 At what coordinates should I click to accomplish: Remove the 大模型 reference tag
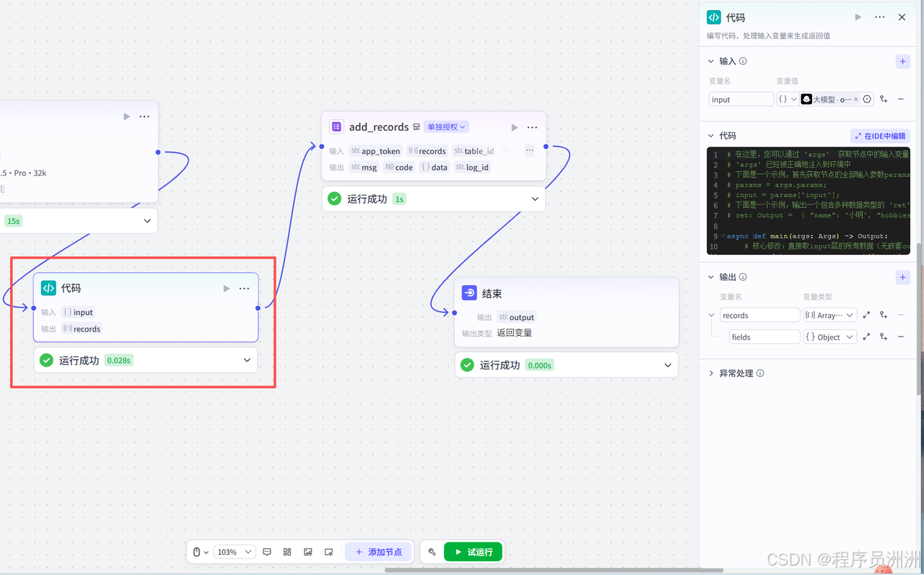click(856, 100)
